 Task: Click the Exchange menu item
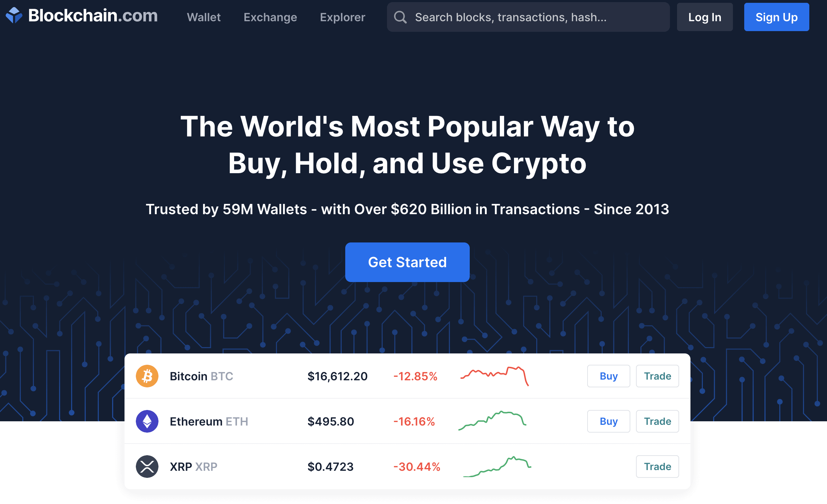pos(270,17)
